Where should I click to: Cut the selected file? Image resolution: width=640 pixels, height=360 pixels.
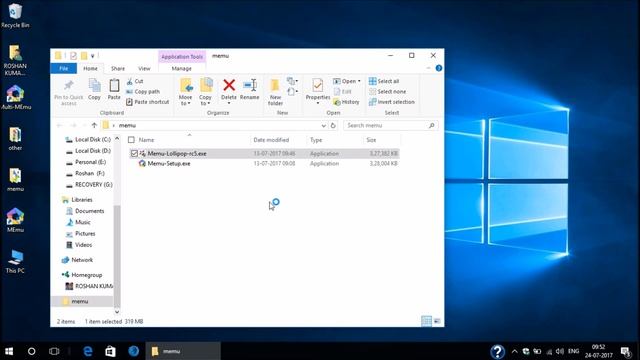pyautogui.click(x=135, y=81)
